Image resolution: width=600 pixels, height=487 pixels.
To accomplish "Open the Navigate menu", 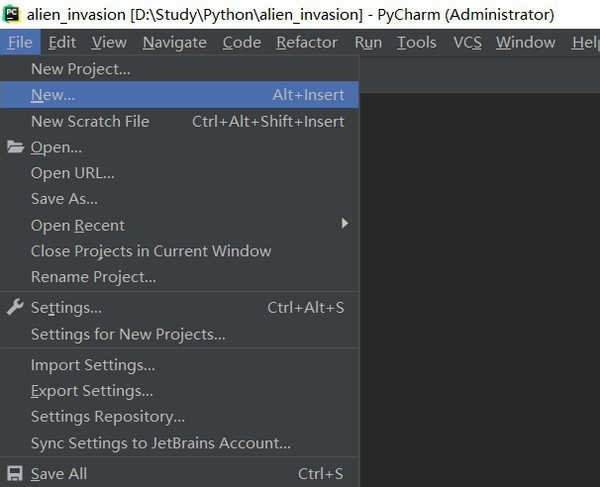I will [174, 42].
